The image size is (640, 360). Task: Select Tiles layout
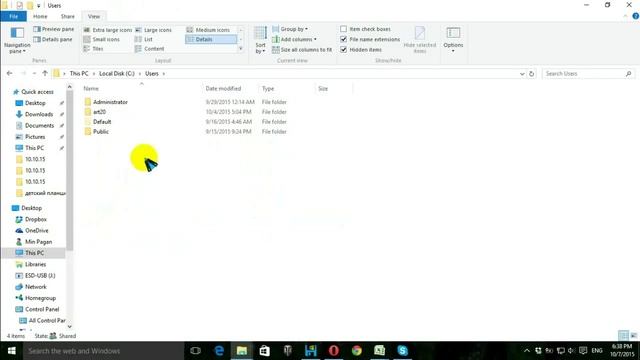pos(93,49)
